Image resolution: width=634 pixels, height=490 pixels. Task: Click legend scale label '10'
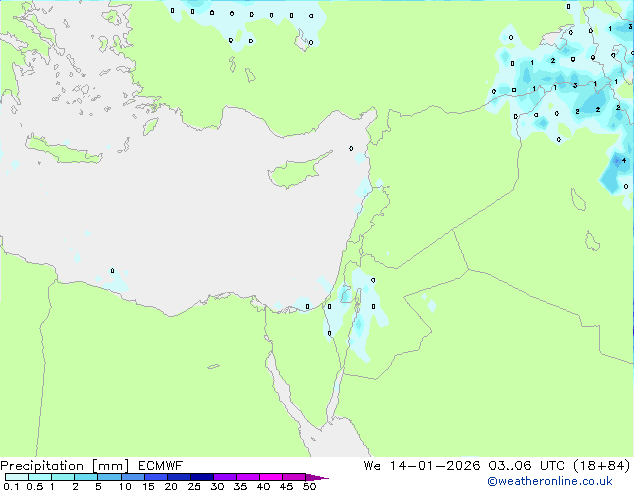[125, 486]
